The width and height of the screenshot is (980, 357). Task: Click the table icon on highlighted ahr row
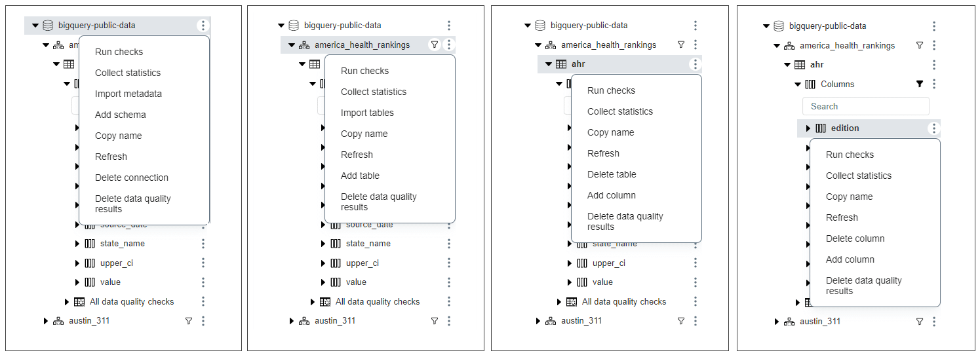pos(561,64)
